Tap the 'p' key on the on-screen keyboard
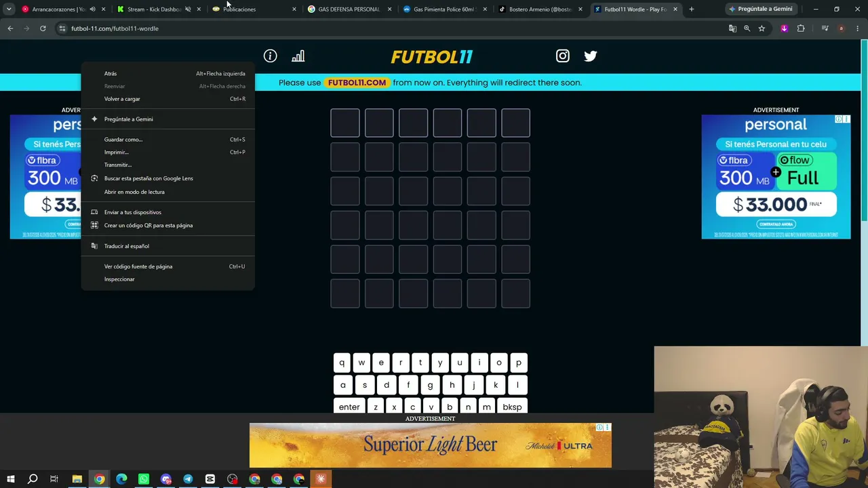The image size is (868, 488). [519, 363]
